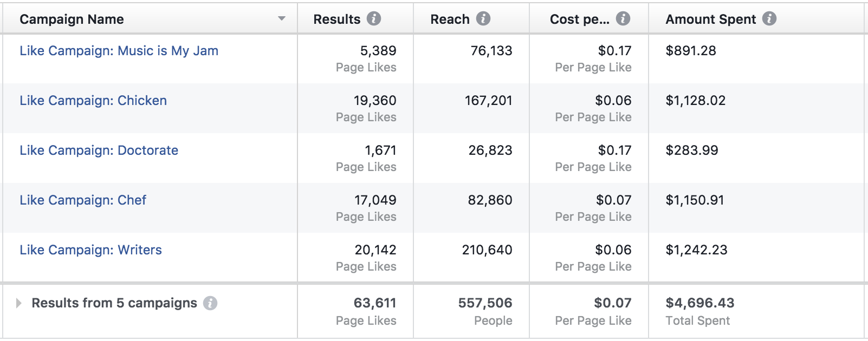Open Like Campaign: Music is My Jam

click(x=119, y=51)
